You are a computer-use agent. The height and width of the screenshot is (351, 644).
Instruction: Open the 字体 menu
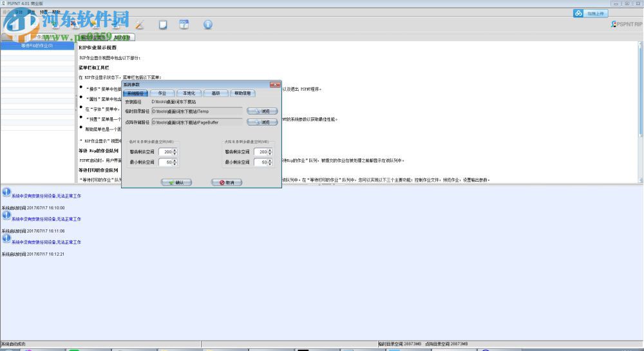(19, 12)
